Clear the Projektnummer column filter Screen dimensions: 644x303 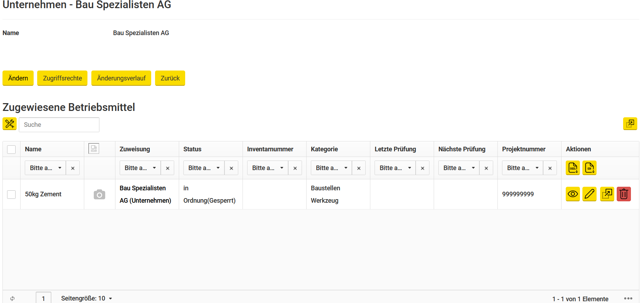[550, 168]
